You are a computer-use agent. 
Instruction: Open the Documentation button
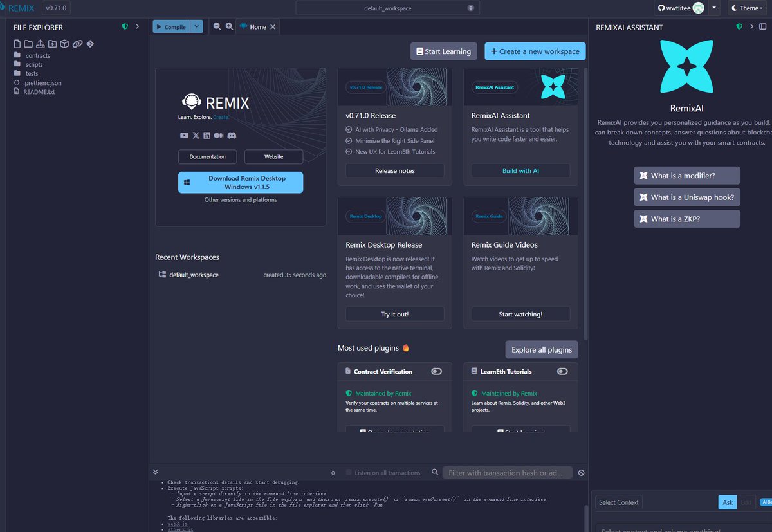tap(207, 156)
